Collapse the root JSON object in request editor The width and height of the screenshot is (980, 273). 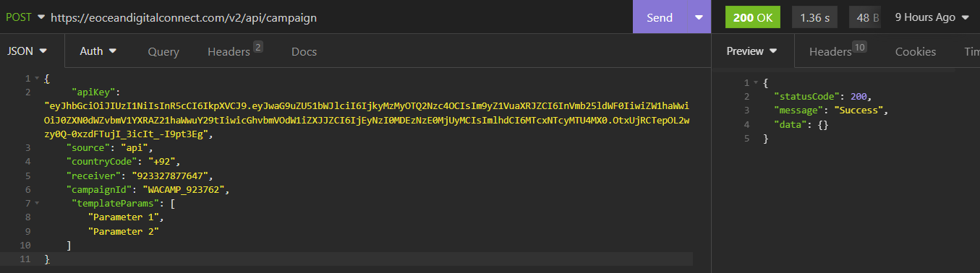pos(37,78)
